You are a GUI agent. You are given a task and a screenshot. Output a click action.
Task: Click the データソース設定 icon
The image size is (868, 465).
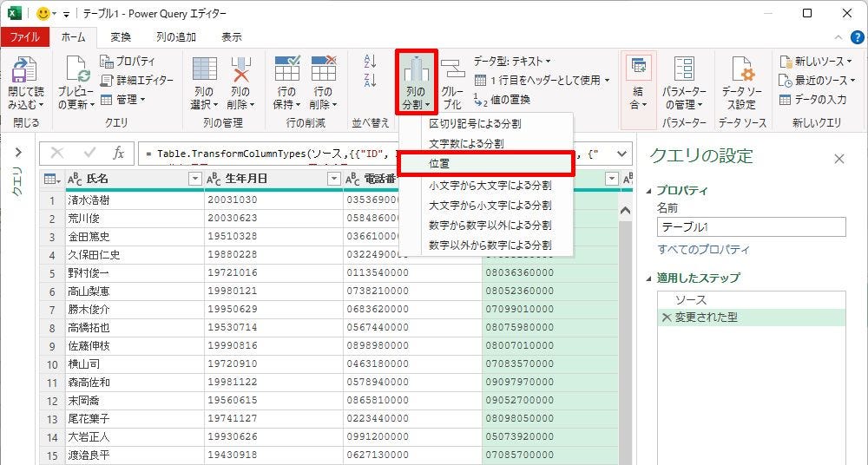pyautogui.click(x=741, y=71)
